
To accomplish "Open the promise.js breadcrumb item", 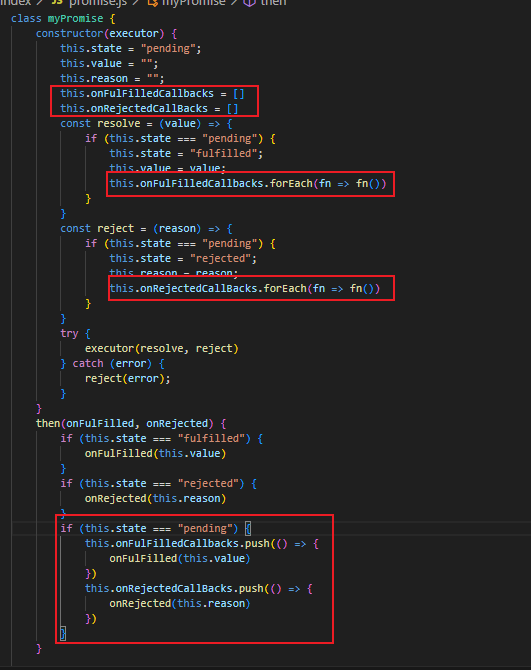I will click(98, 3).
